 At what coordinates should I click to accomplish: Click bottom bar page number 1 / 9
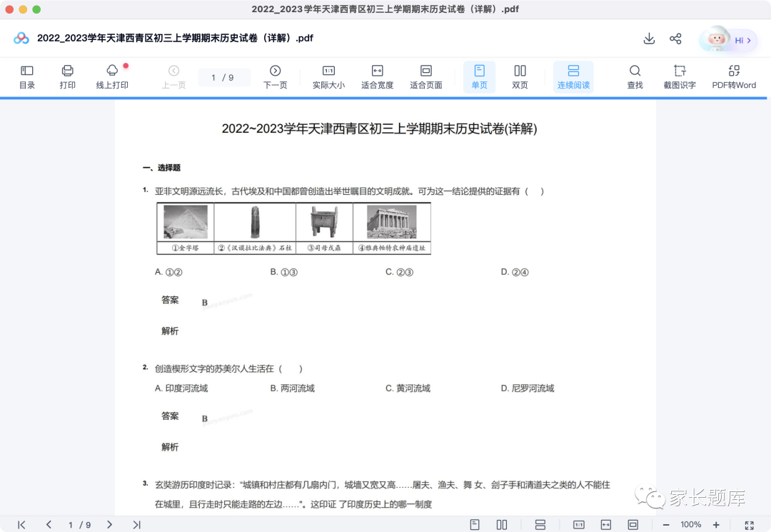tap(79, 525)
